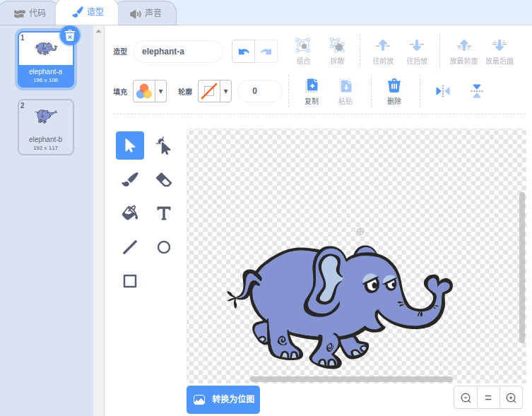The width and height of the screenshot is (532, 416).
Task: Click the outline width field showing 0
Action: tap(260, 91)
